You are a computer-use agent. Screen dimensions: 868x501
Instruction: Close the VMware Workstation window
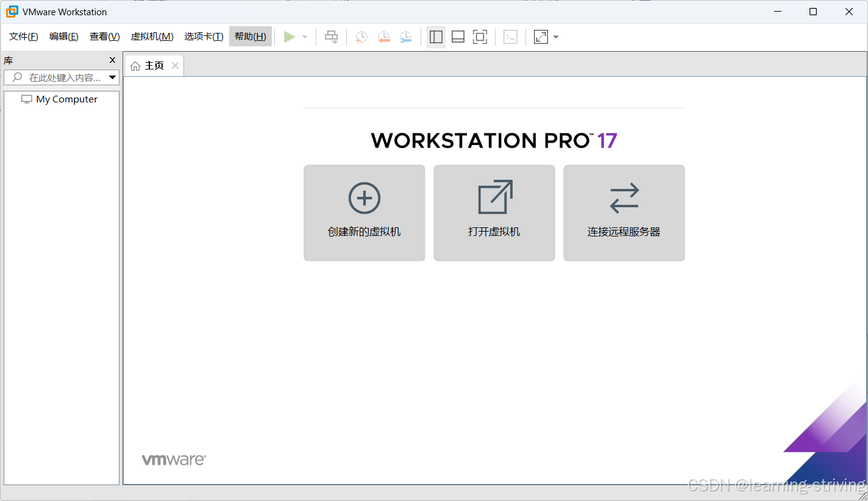(x=849, y=12)
